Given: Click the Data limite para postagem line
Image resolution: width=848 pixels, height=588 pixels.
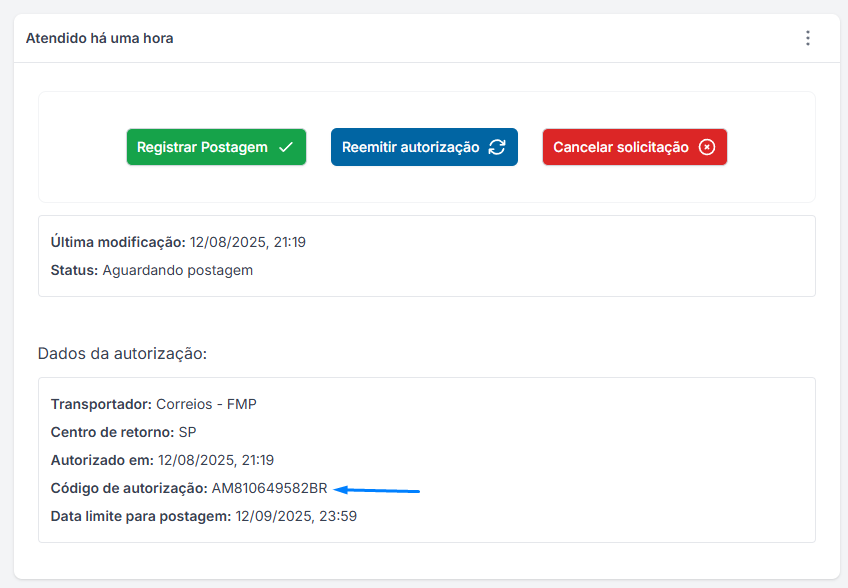Looking at the screenshot, I should click(203, 516).
